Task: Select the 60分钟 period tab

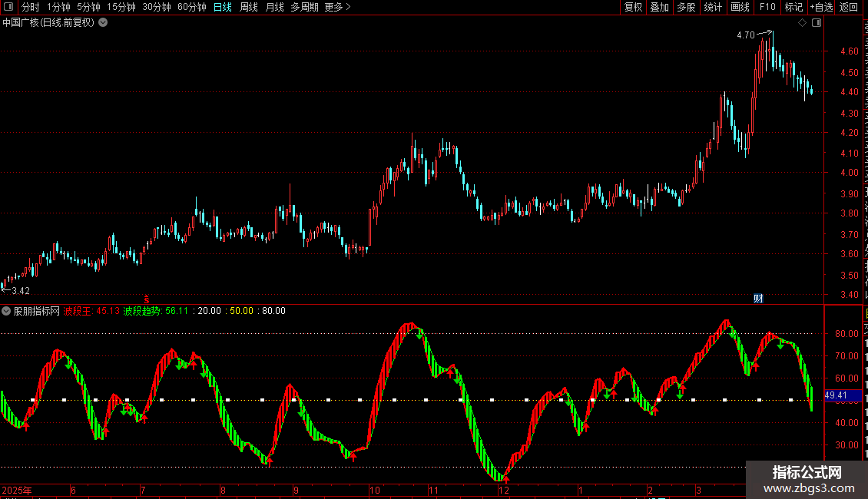Action: click(191, 7)
